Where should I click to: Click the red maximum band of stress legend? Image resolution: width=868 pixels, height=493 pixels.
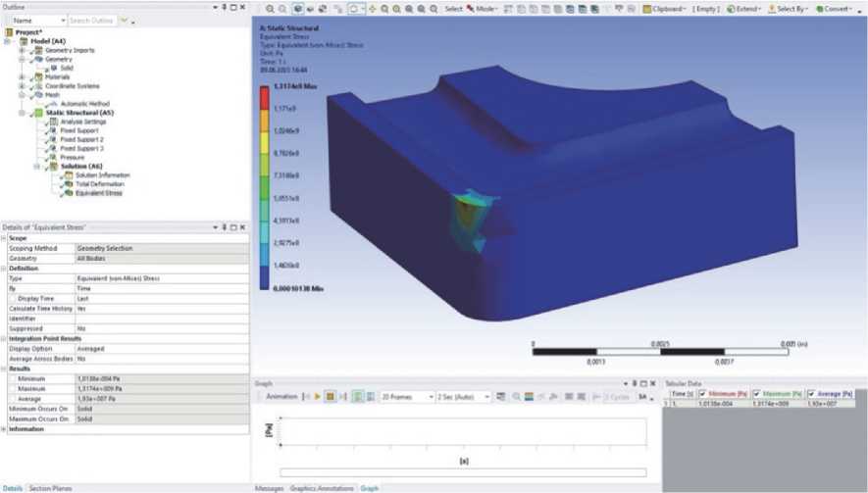265,98
